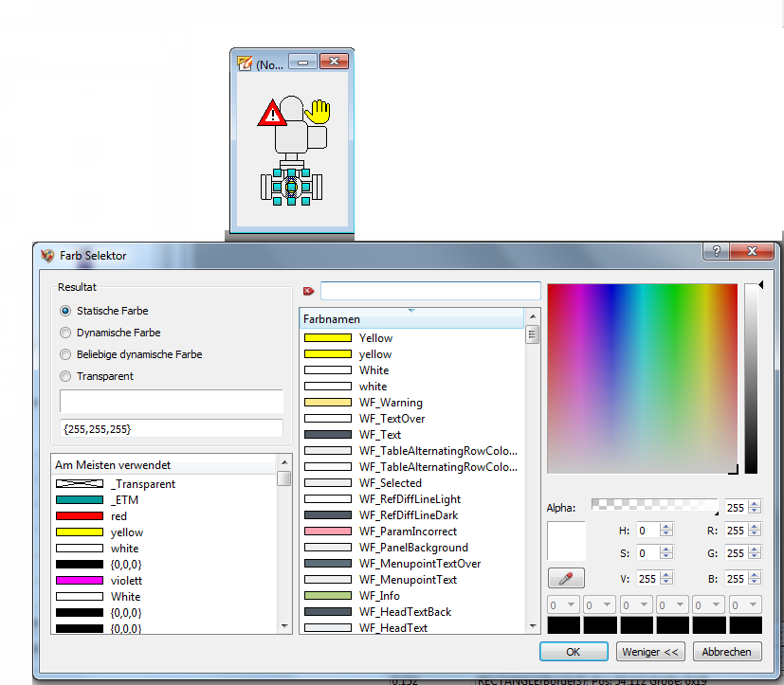Image resolution: width=784 pixels, height=685 pixels.
Task: Click the most-used list scrollbar up arrow
Action: 284,462
